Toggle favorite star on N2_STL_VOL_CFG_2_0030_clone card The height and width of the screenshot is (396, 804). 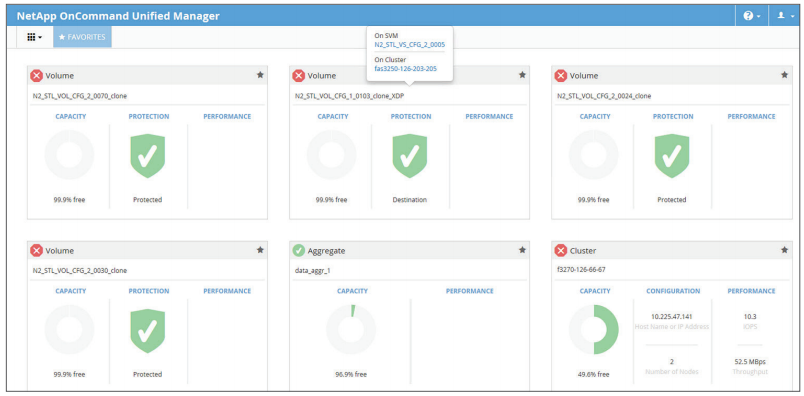[260, 250]
